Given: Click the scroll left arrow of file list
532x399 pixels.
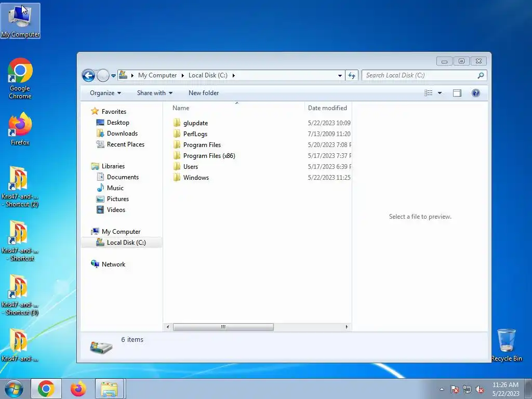Looking at the screenshot, I should (x=168, y=327).
